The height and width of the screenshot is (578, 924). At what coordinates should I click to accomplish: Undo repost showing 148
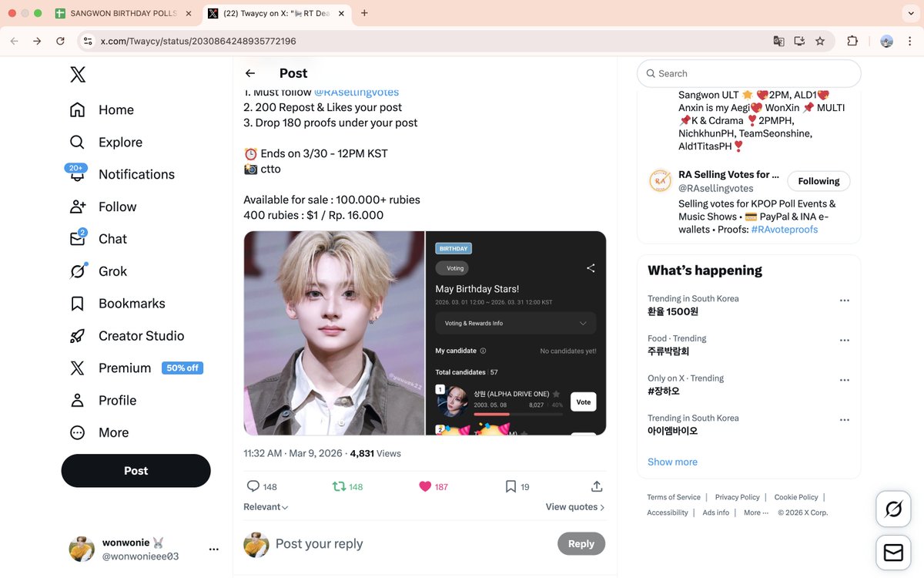pos(346,486)
